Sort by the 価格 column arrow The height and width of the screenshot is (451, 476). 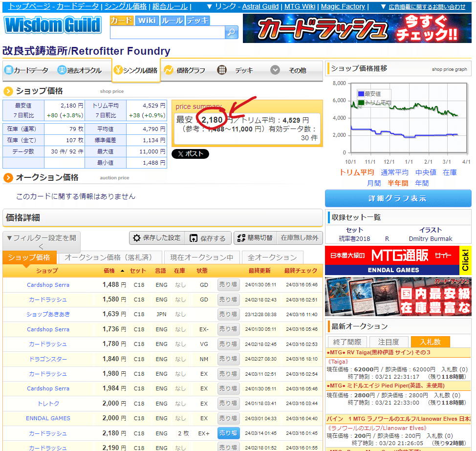coord(122,271)
